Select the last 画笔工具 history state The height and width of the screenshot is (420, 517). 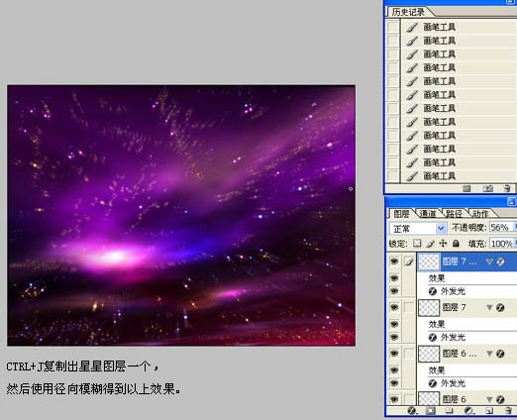point(459,176)
